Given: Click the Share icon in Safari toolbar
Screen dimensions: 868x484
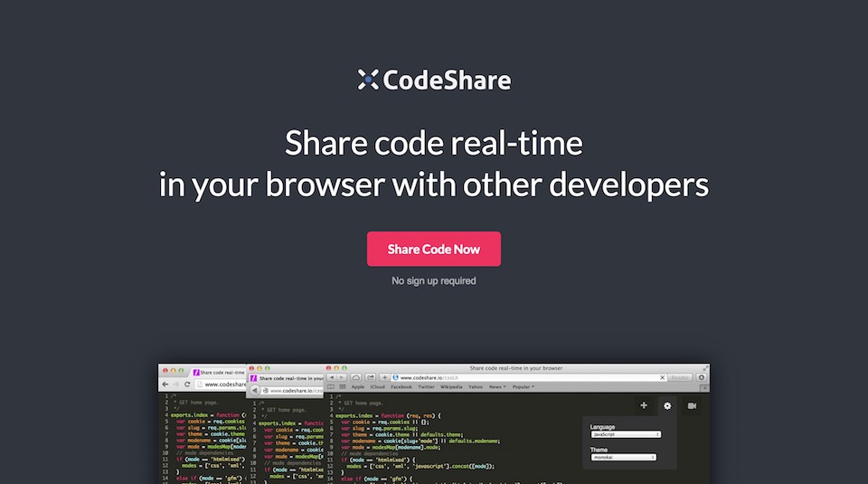Looking at the screenshot, I should click(x=371, y=377).
